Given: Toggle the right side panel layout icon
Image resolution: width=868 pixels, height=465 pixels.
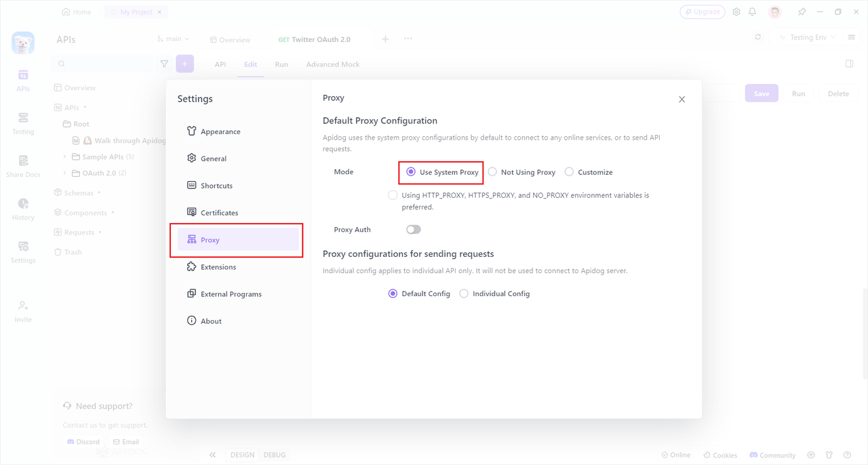Looking at the screenshot, I should point(849,64).
